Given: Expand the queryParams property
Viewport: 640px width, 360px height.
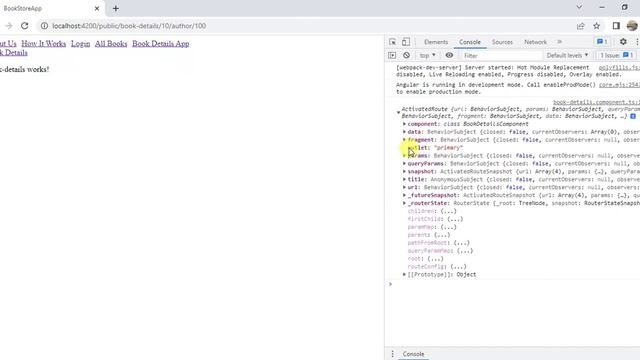Looking at the screenshot, I should coord(404,163).
